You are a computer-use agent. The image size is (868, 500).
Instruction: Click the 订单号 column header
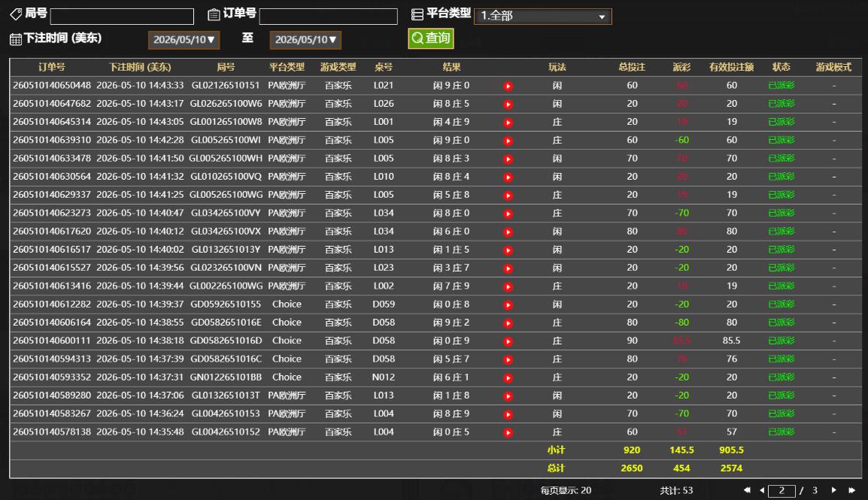tap(51, 67)
